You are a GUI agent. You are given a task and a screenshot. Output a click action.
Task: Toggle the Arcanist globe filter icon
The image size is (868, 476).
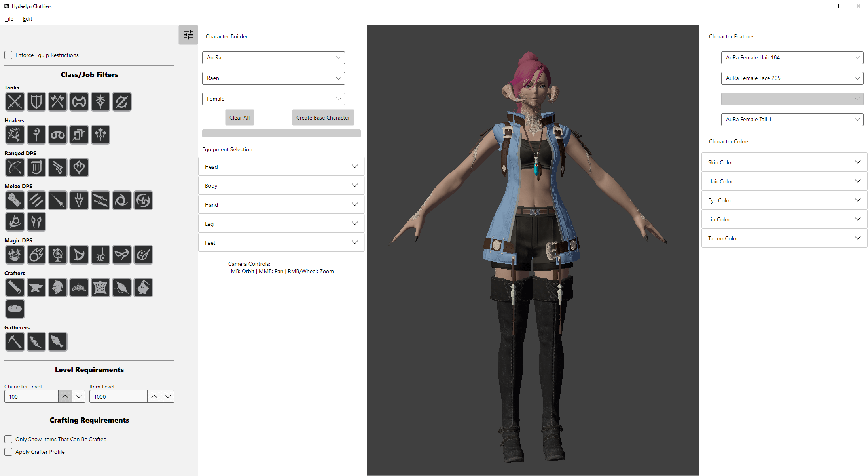(58, 255)
